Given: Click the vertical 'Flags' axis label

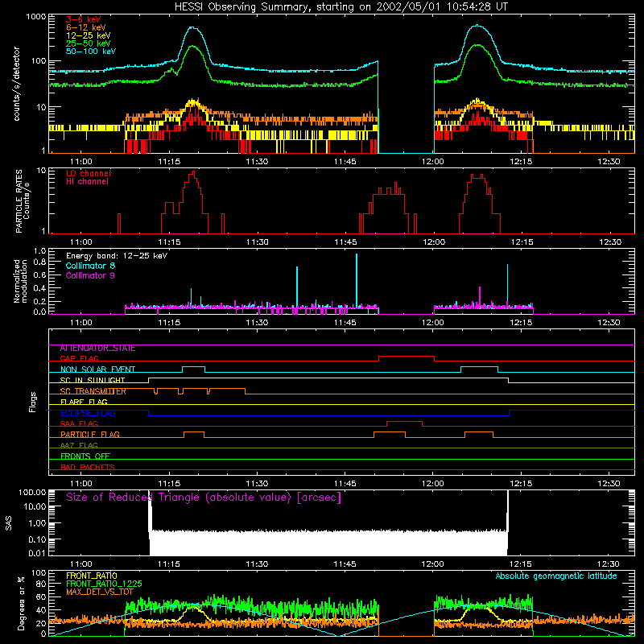Looking at the screenshot, I should (x=33, y=402).
